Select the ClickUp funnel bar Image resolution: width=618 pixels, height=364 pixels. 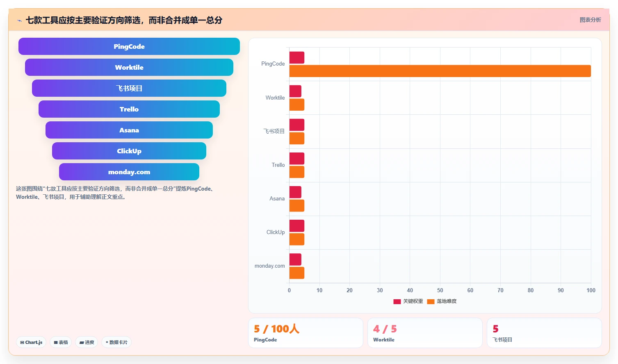pos(129,151)
